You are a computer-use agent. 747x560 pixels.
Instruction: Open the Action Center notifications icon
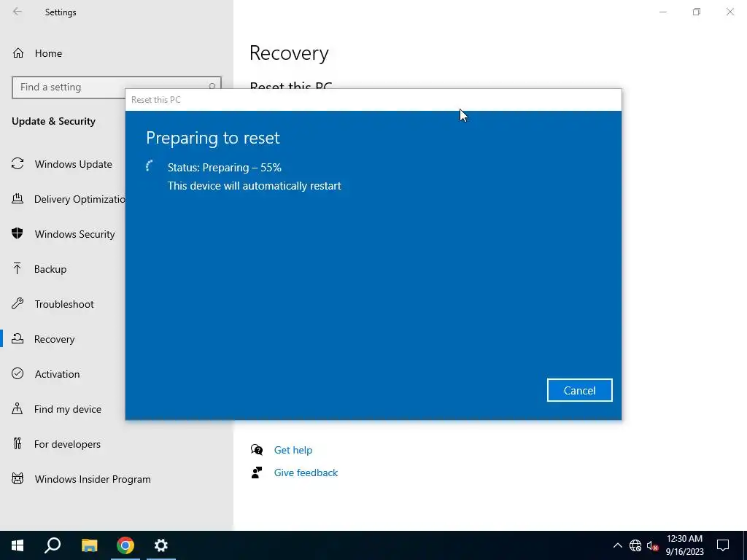[x=723, y=545]
